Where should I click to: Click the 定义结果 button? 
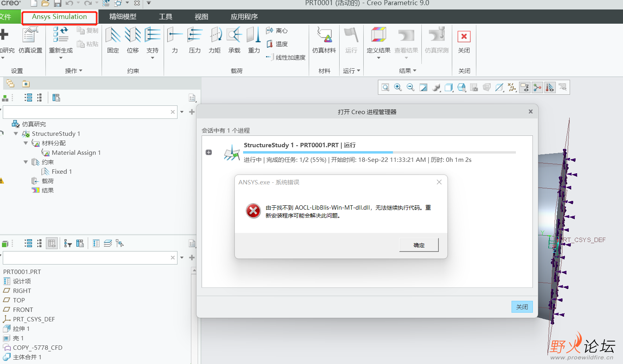click(379, 40)
